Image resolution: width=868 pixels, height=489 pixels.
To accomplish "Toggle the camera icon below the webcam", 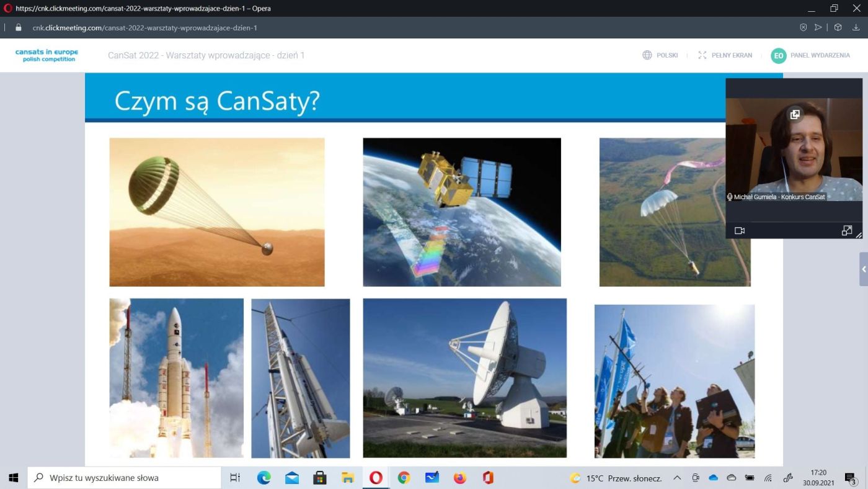I will pos(740,230).
